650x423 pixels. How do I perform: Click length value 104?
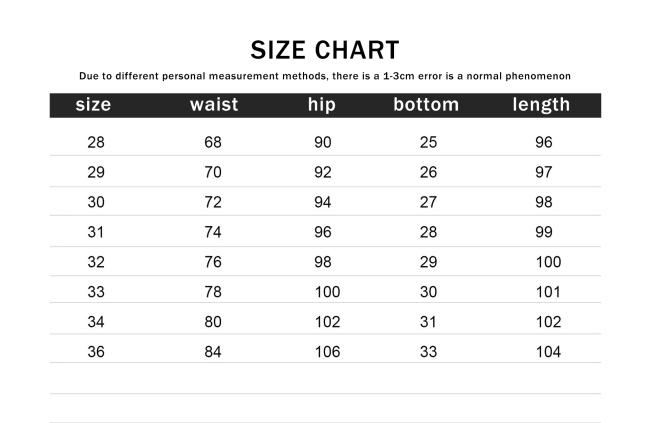[x=548, y=352]
